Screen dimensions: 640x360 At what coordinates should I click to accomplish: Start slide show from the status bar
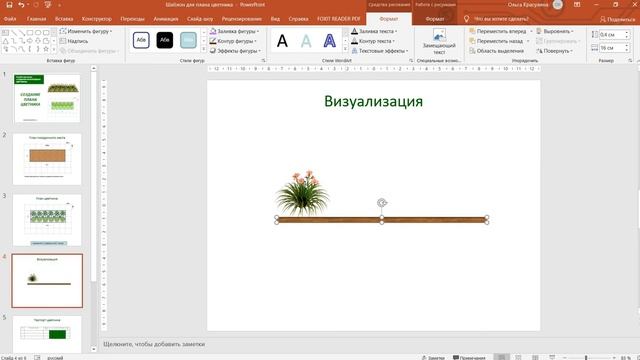[552, 358]
